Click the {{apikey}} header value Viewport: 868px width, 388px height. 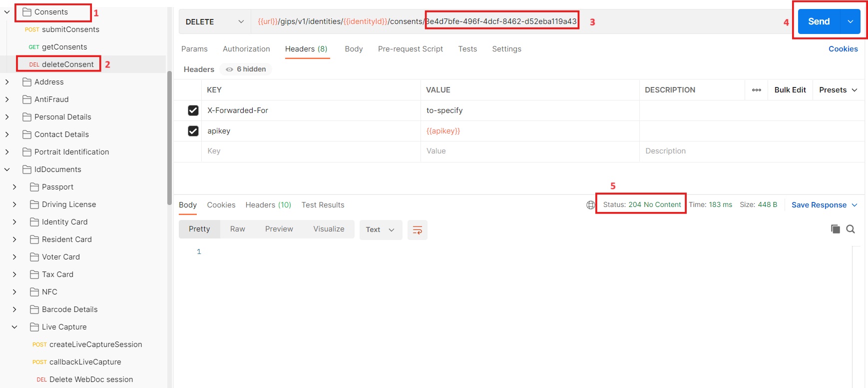(443, 131)
